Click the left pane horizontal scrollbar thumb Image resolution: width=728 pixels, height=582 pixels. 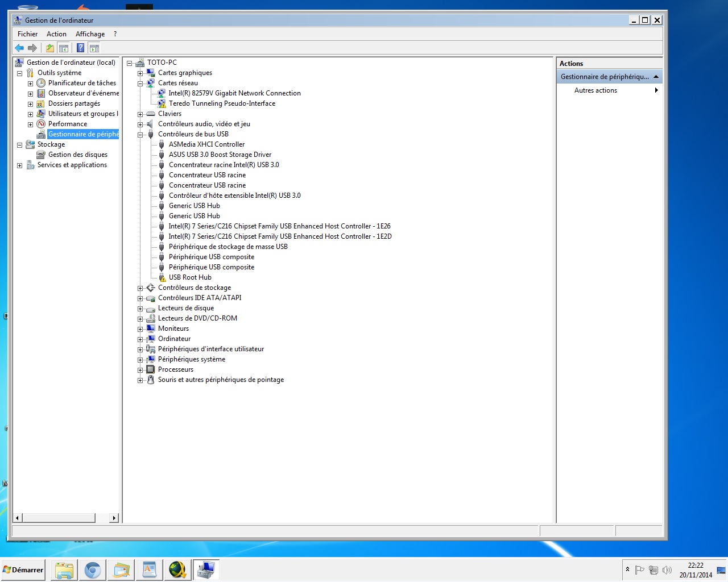coord(59,518)
